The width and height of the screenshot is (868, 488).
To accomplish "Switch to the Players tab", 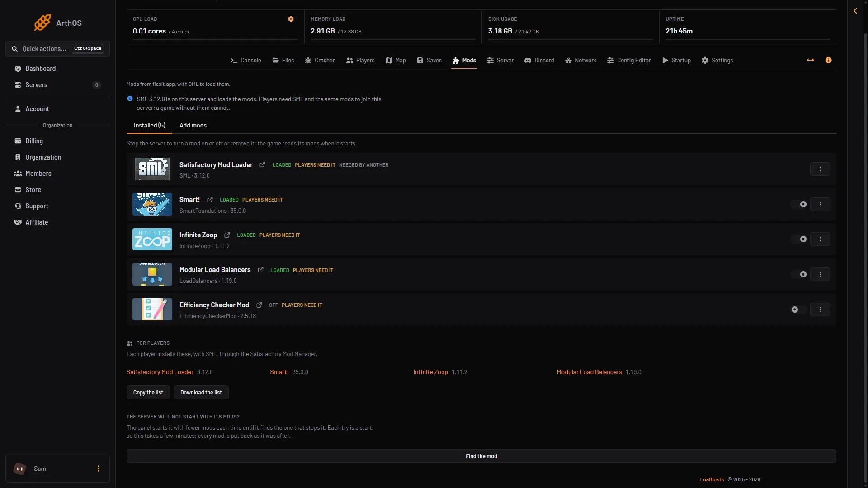I will point(360,61).
